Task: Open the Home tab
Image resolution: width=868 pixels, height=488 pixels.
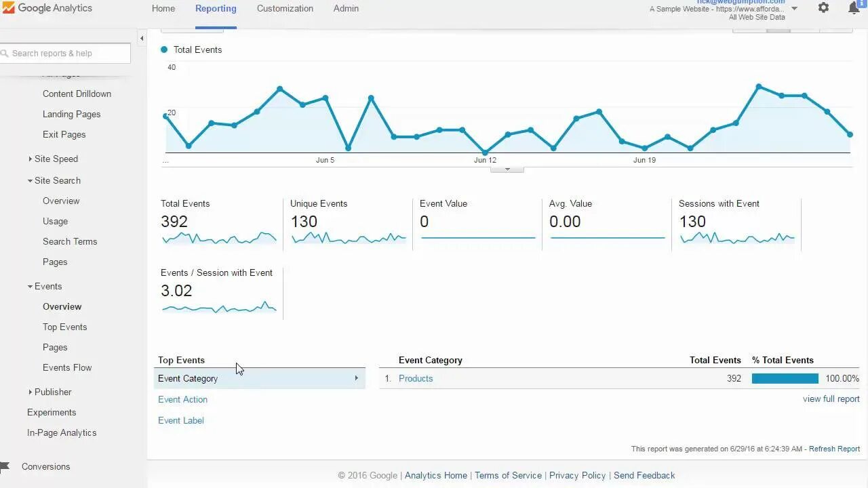Action: click(163, 9)
